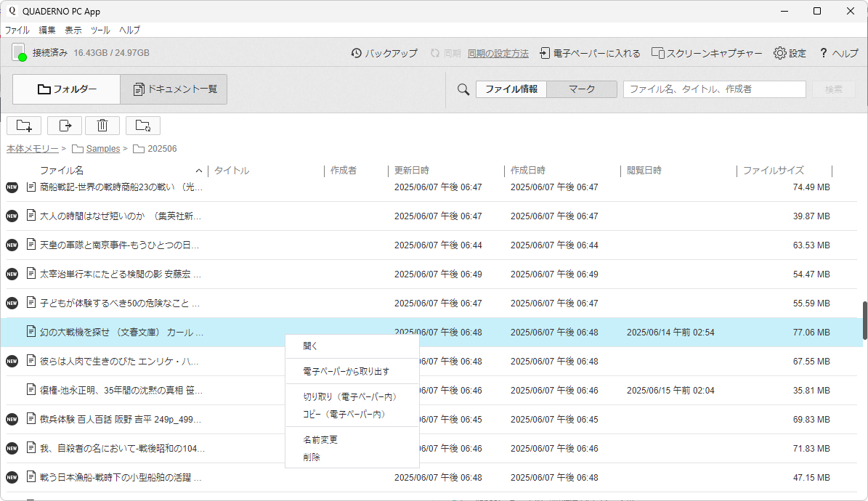Screen dimensions: 868x501
Task: Select ファイル情報 search mode
Action: pos(511,89)
